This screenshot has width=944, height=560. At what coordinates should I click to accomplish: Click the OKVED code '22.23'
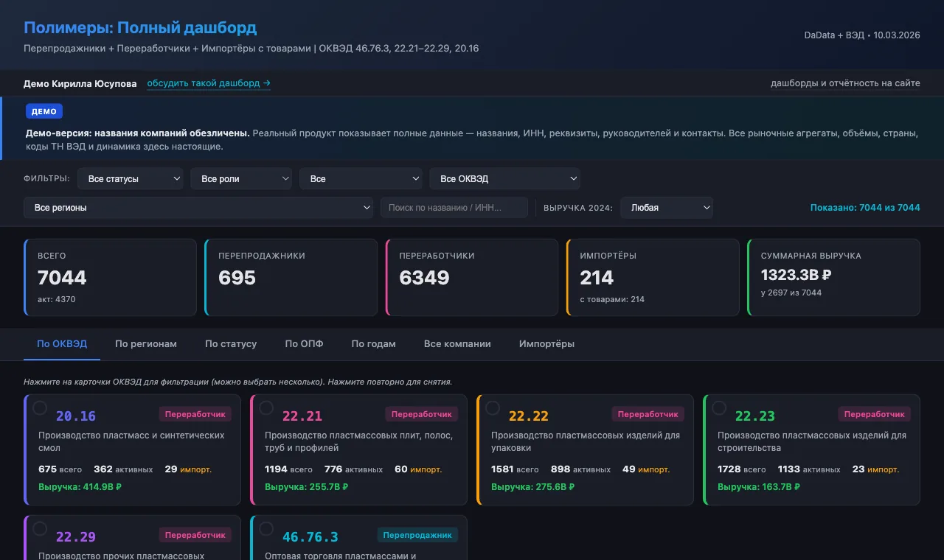755,416
